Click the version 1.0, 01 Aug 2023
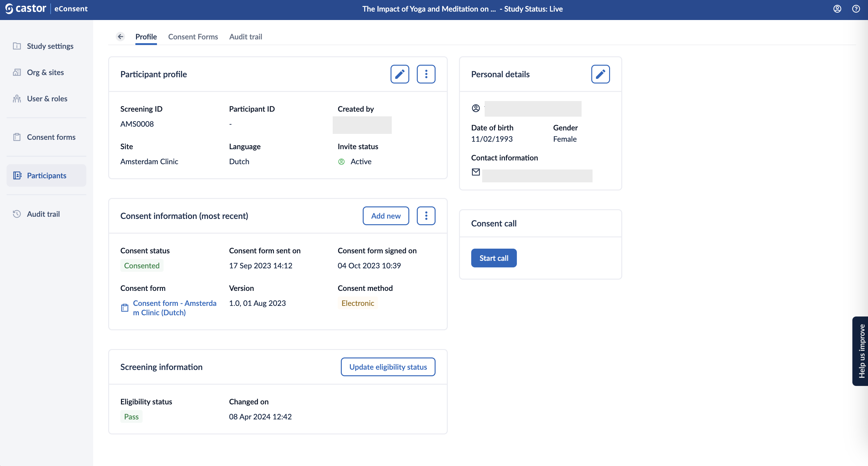The image size is (868, 466). point(257,303)
